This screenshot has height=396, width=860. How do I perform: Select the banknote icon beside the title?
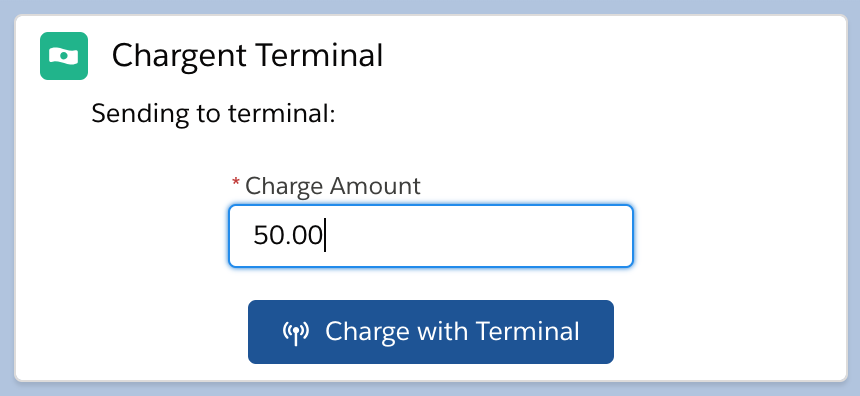(64, 56)
